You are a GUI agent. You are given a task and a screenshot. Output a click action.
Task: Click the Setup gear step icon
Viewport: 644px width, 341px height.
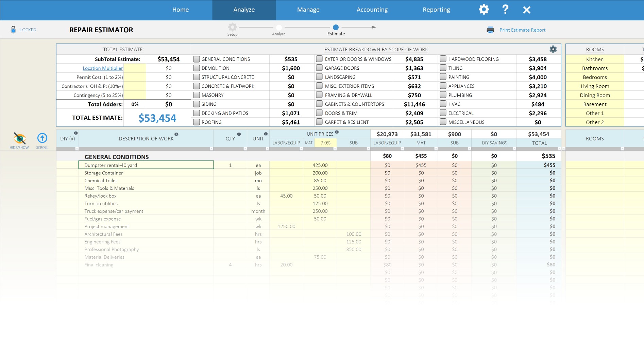point(233,27)
